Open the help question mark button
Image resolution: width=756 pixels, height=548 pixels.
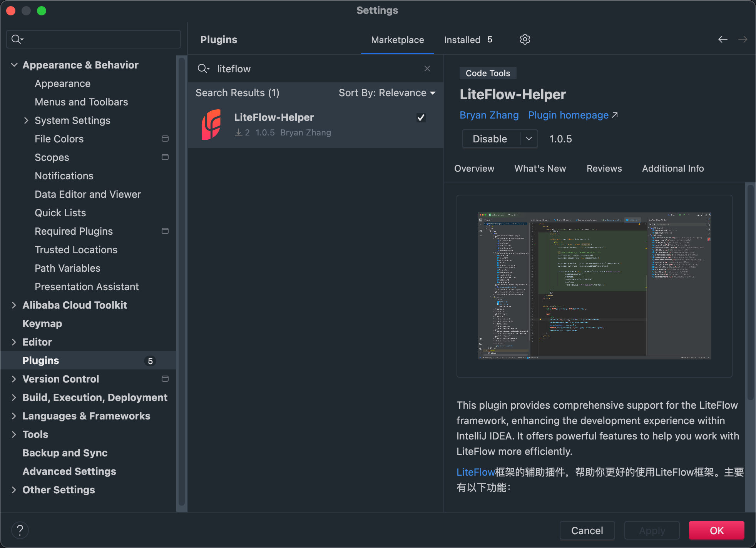coord(20,530)
